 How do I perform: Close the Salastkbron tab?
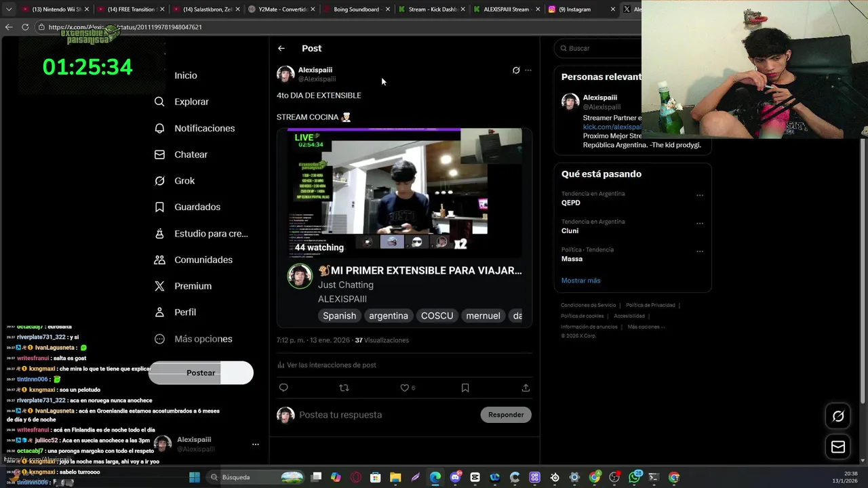coord(237,9)
